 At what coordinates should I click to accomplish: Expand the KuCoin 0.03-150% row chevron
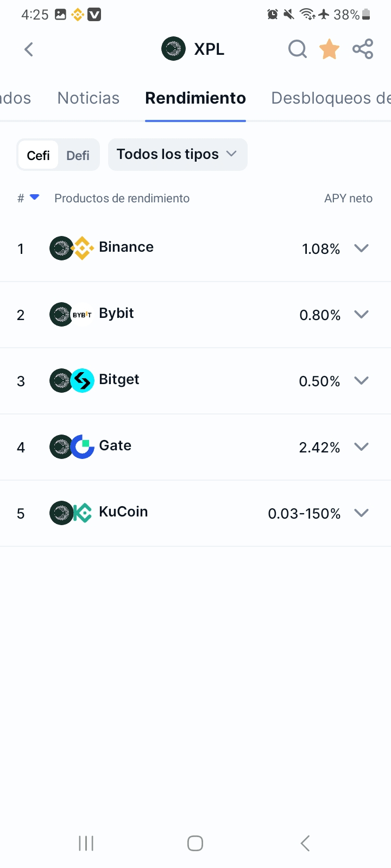coord(361,513)
